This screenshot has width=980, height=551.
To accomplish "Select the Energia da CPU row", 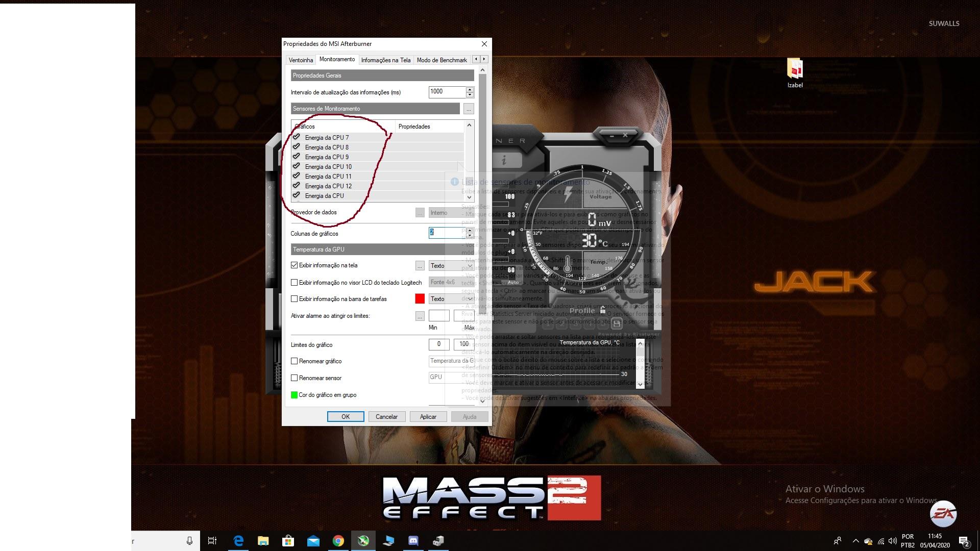I will tap(378, 196).
